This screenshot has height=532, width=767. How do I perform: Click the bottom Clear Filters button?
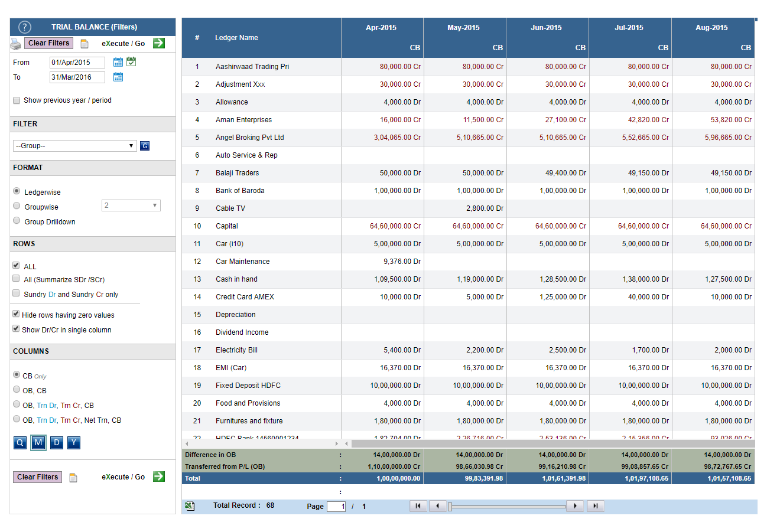[38, 477]
